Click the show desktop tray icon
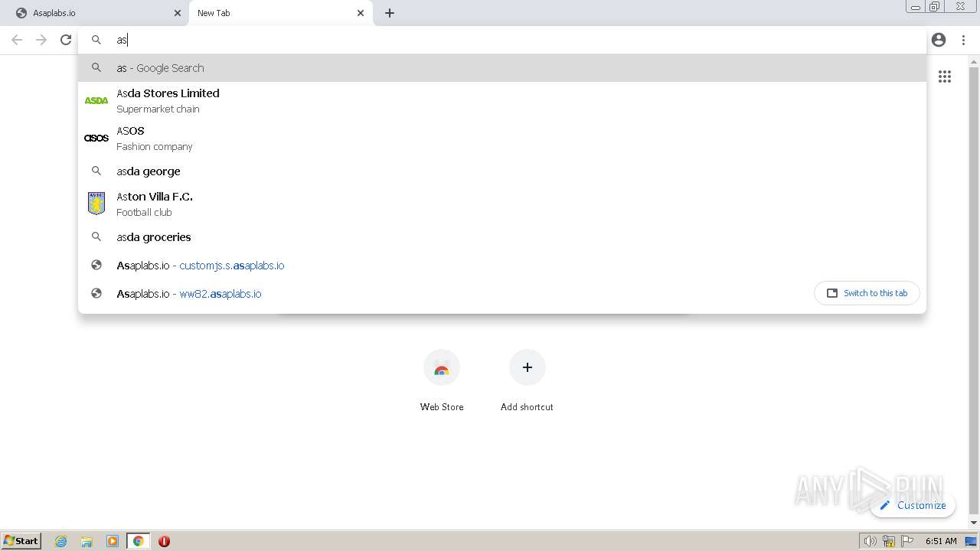 pos(971,541)
